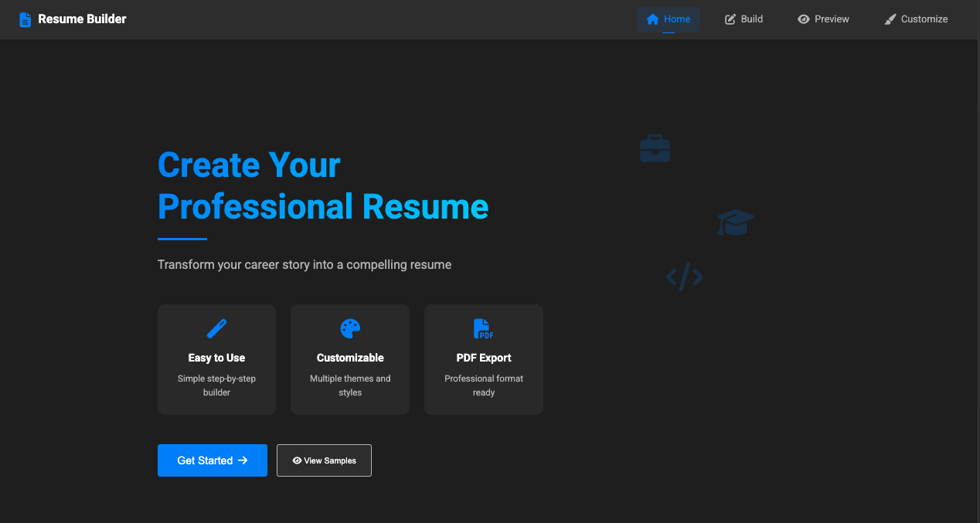Click the pencil-edit icon beside Build
Viewport: 980px width, 523px height.
click(730, 19)
